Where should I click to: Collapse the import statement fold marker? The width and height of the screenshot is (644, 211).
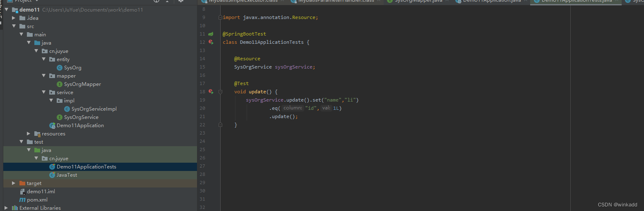click(220, 17)
